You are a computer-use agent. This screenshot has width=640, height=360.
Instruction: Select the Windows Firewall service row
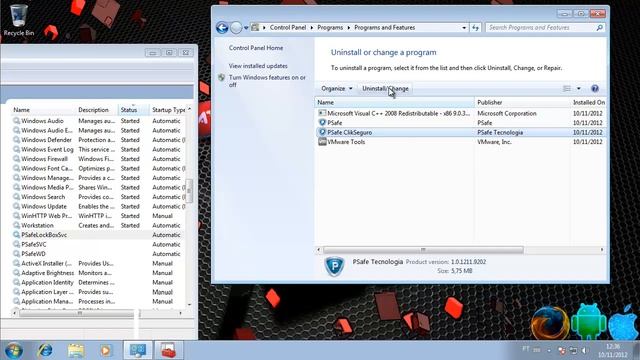pos(98,159)
